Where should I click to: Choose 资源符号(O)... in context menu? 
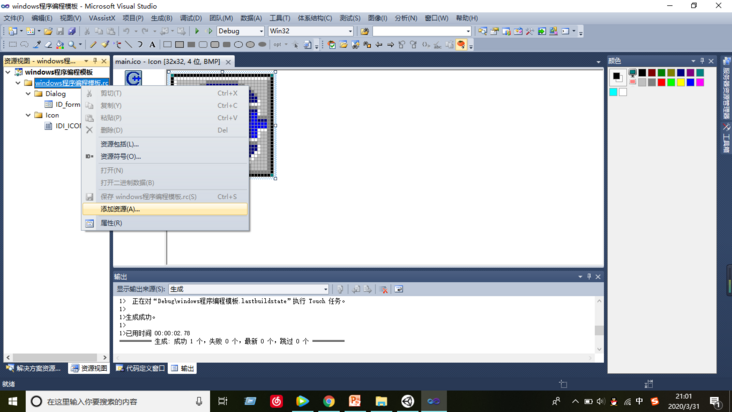[165, 156]
